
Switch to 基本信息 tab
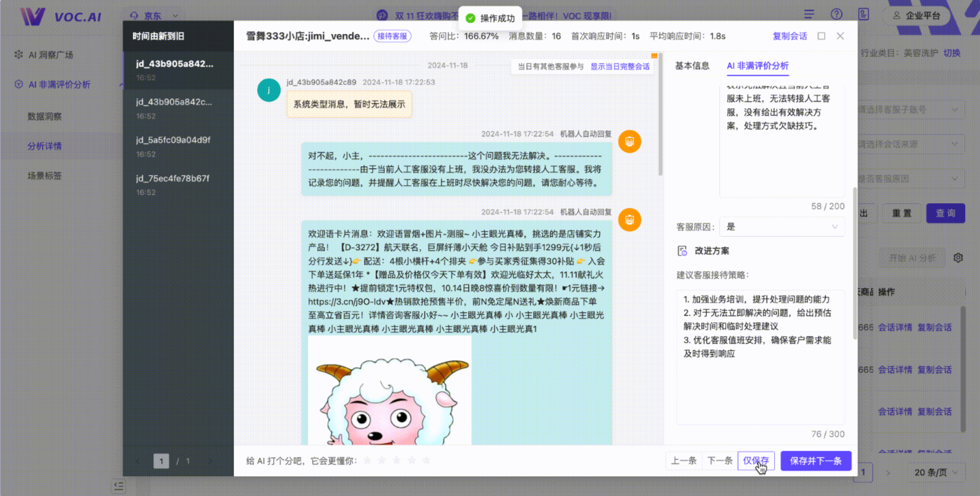[692, 66]
